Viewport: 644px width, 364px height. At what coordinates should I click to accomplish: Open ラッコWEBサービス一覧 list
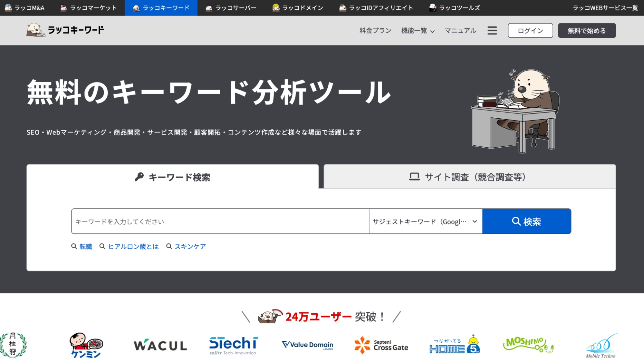(x=605, y=8)
